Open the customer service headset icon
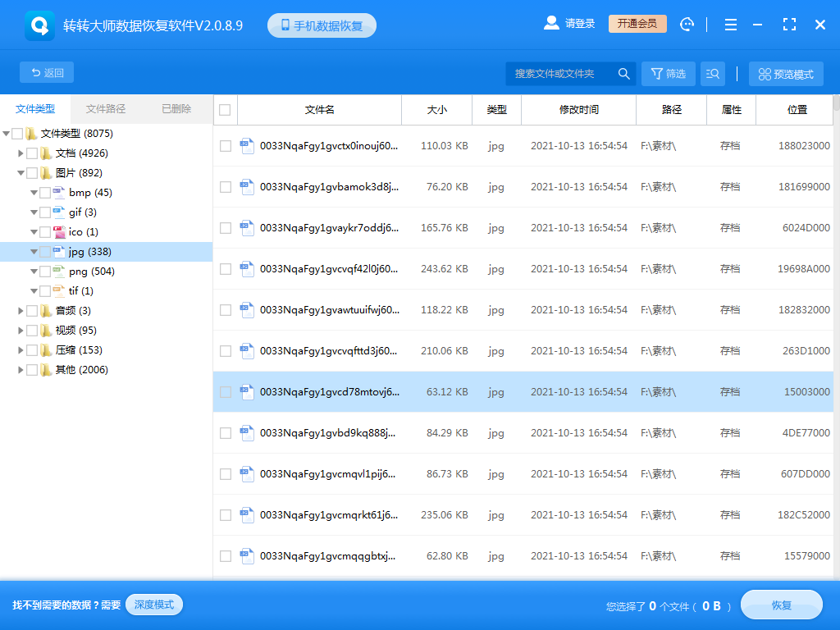The image size is (840, 630). click(687, 24)
